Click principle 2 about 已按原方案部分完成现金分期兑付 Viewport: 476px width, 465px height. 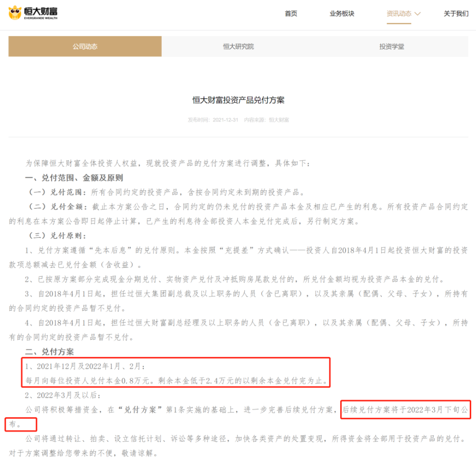235,279
